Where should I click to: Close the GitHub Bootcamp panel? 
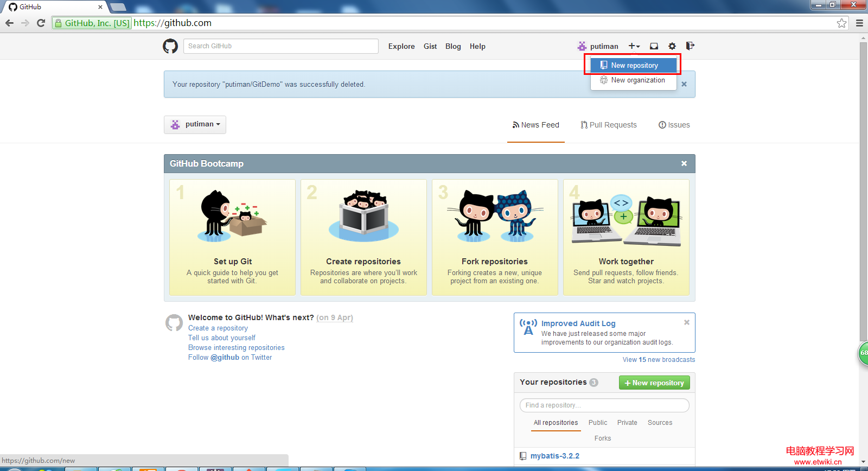click(684, 163)
